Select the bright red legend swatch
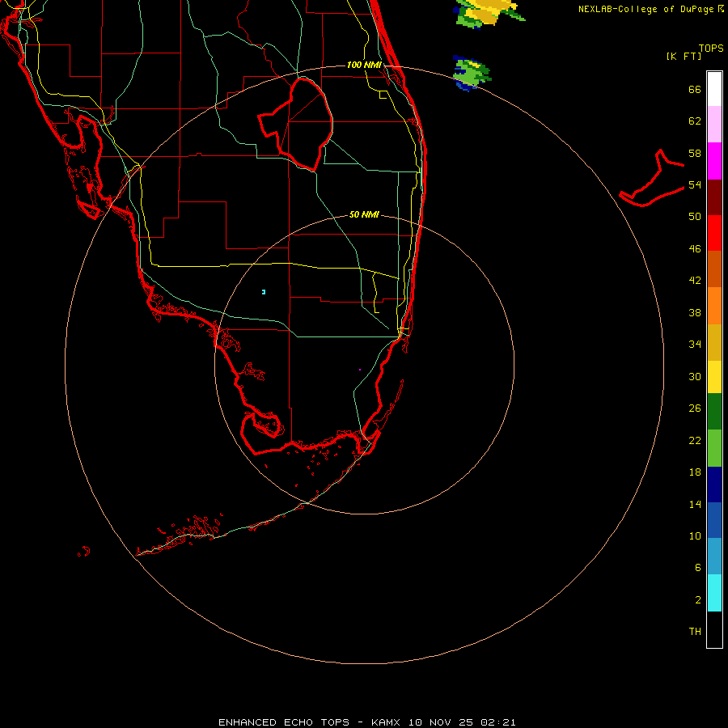The image size is (728, 728). 714,233
